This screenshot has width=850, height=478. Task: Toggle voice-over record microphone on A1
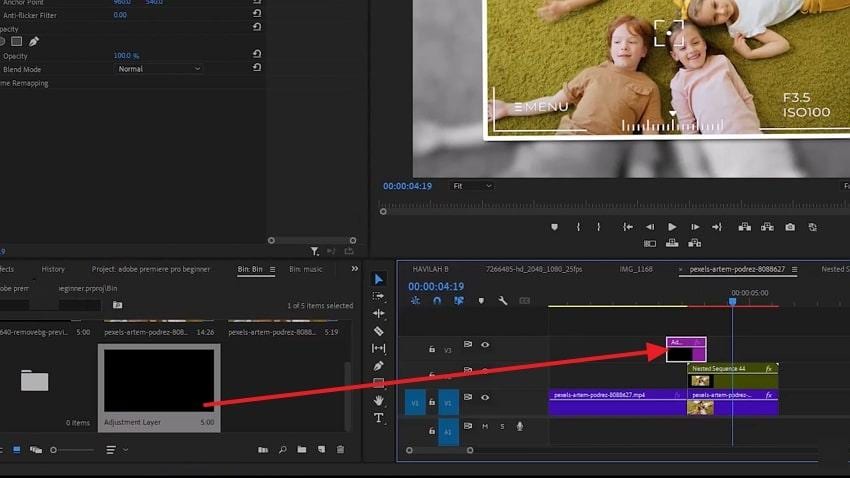coord(520,427)
